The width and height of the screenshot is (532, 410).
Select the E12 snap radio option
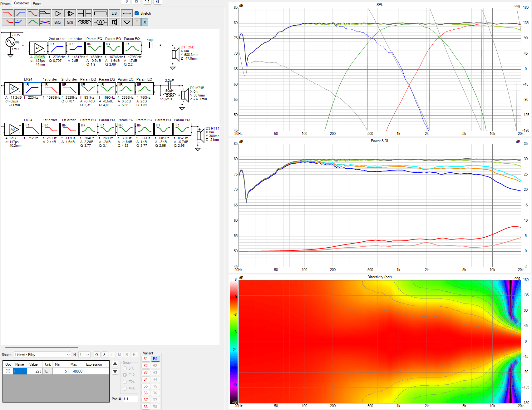(x=125, y=375)
